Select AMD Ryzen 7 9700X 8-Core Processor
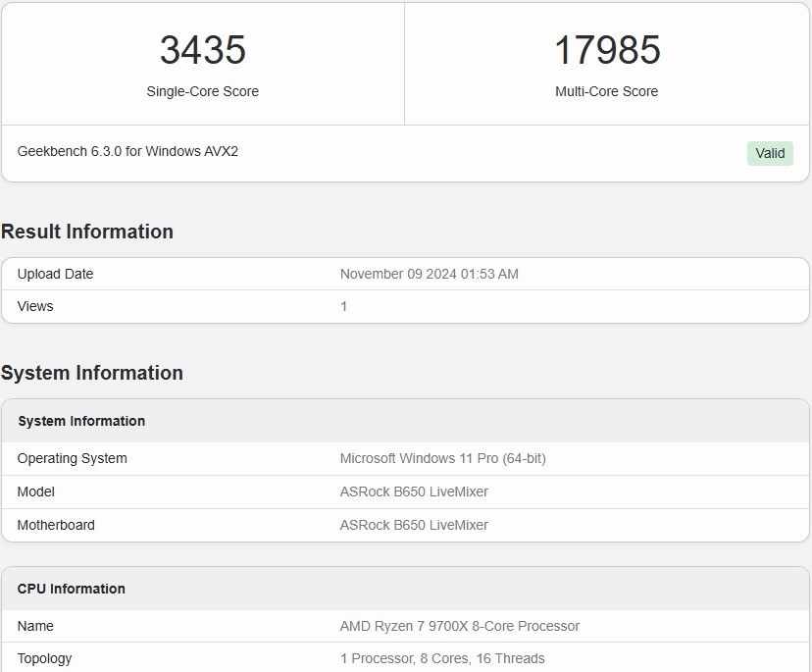 (459, 626)
